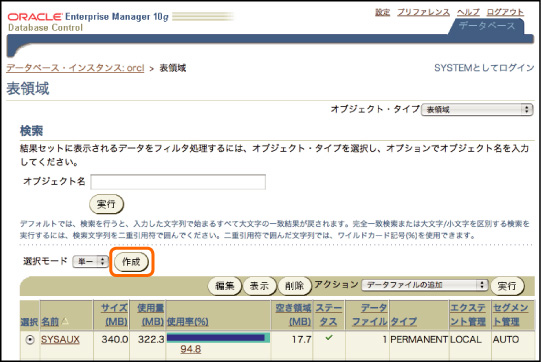Click the 検索 section heading

pos(31,131)
